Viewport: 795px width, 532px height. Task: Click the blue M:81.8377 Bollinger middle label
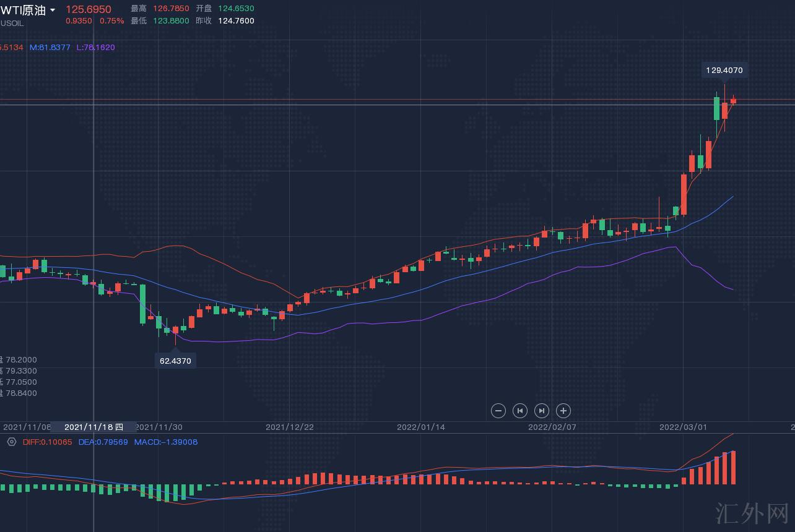50,48
